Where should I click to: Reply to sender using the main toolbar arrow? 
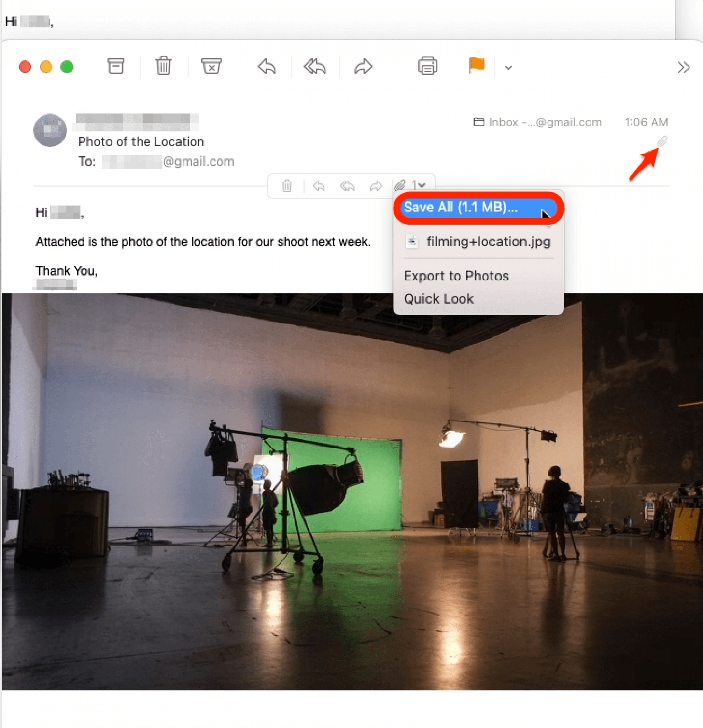(x=267, y=67)
